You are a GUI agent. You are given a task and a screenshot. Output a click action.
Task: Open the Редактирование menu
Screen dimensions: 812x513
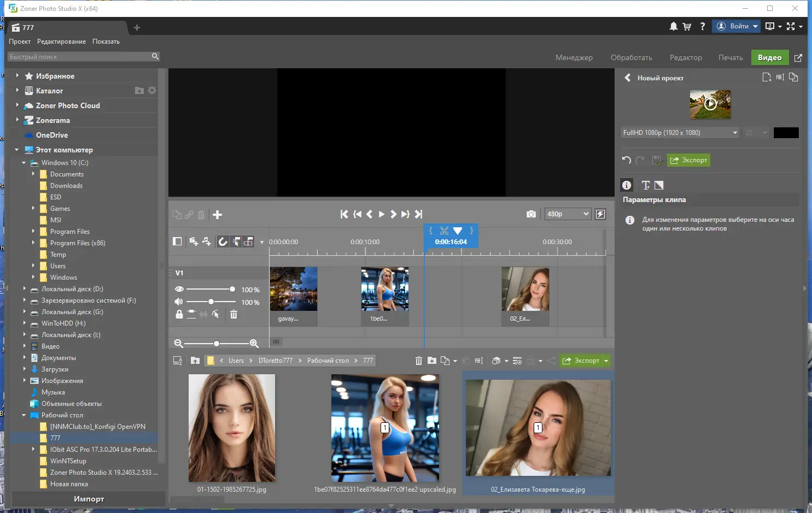[x=61, y=42]
